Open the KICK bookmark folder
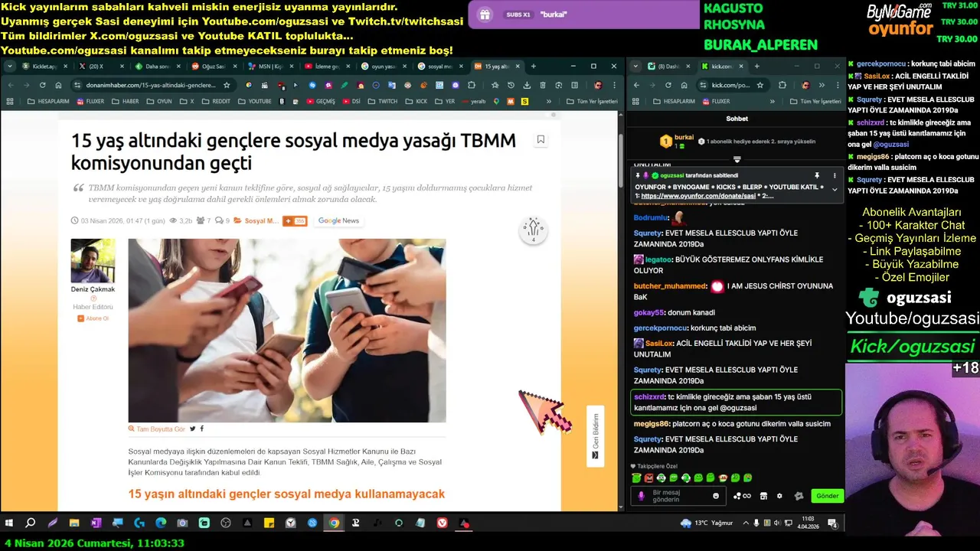This screenshot has height=551, width=980. (x=416, y=101)
